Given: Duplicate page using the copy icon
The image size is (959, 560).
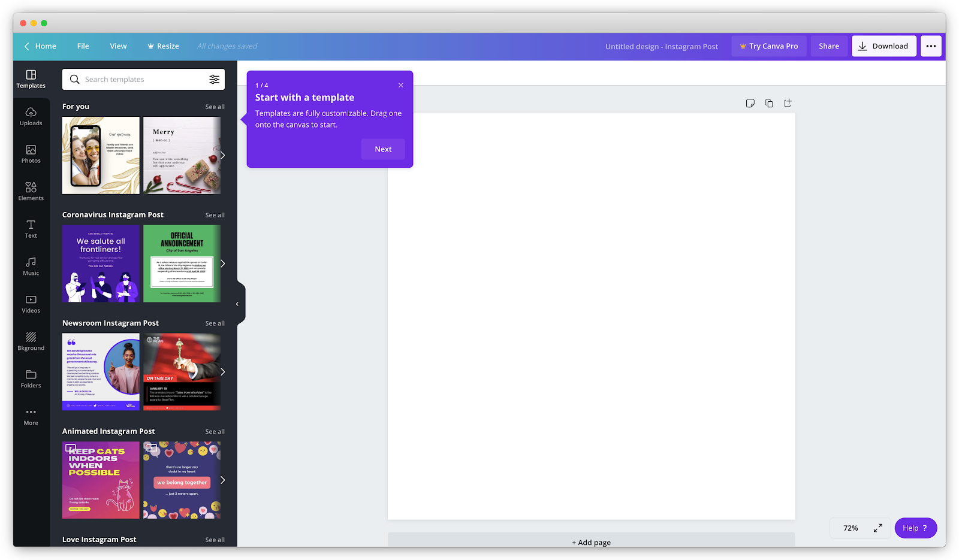Looking at the screenshot, I should point(769,103).
